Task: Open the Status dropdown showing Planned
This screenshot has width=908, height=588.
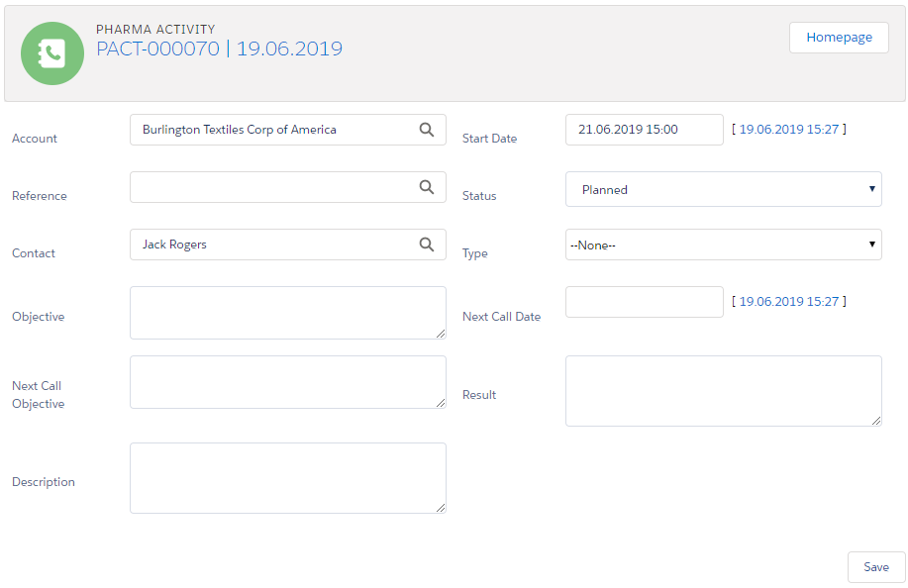Action: (x=723, y=190)
